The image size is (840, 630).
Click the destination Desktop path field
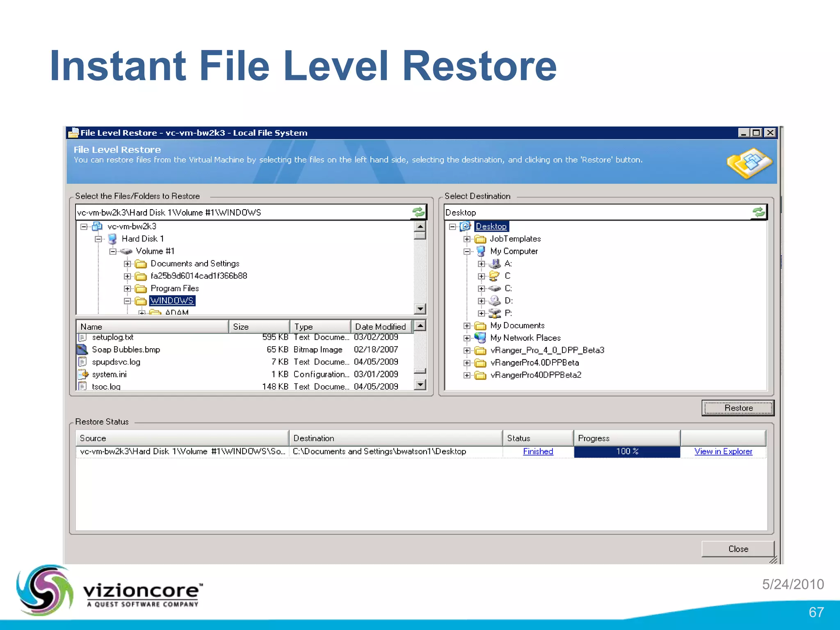tap(598, 212)
